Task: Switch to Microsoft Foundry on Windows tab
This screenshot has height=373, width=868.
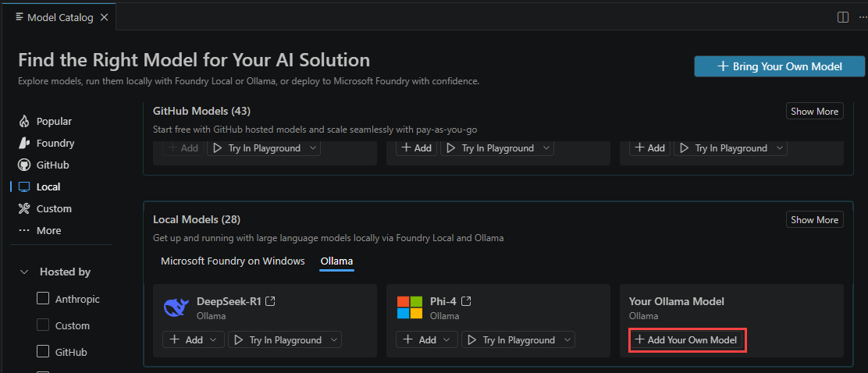Action: click(x=233, y=261)
